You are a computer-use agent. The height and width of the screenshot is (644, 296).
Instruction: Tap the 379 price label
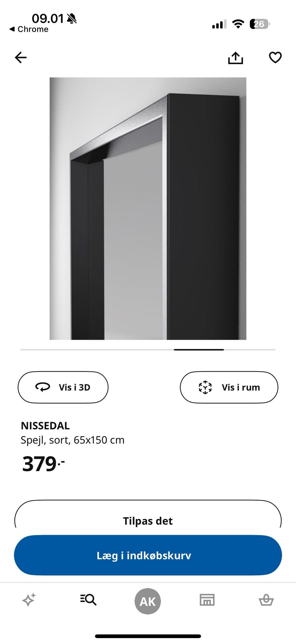coord(43,464)
